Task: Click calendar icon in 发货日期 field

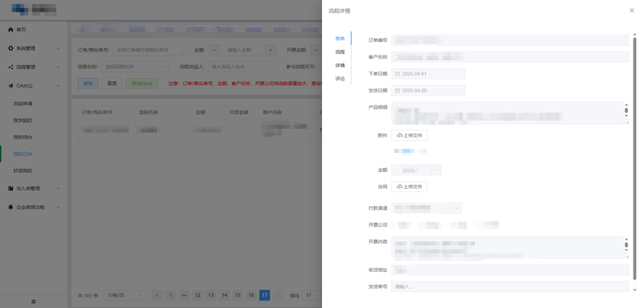Action: click(397, 91)
